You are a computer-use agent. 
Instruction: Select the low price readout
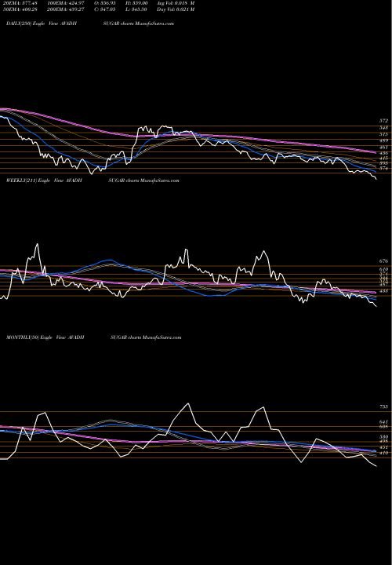pos(136,9)
